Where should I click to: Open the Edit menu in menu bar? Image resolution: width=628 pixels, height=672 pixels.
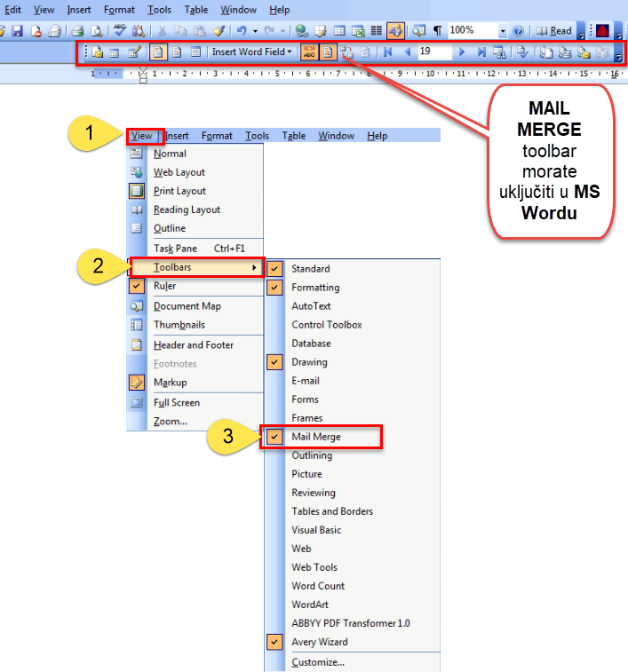click(12, 10)
